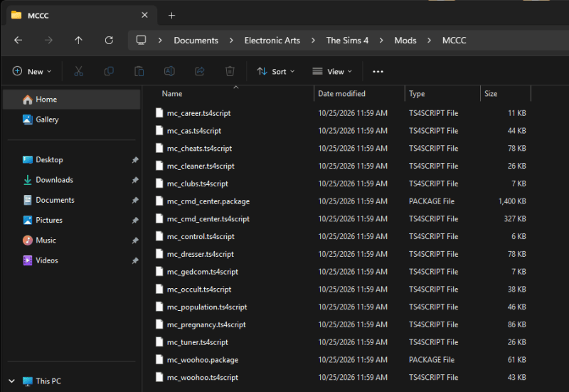Screen dimensions: 569x392
Task: Open the New item dropdown
Action: click(x=32, y=72)
